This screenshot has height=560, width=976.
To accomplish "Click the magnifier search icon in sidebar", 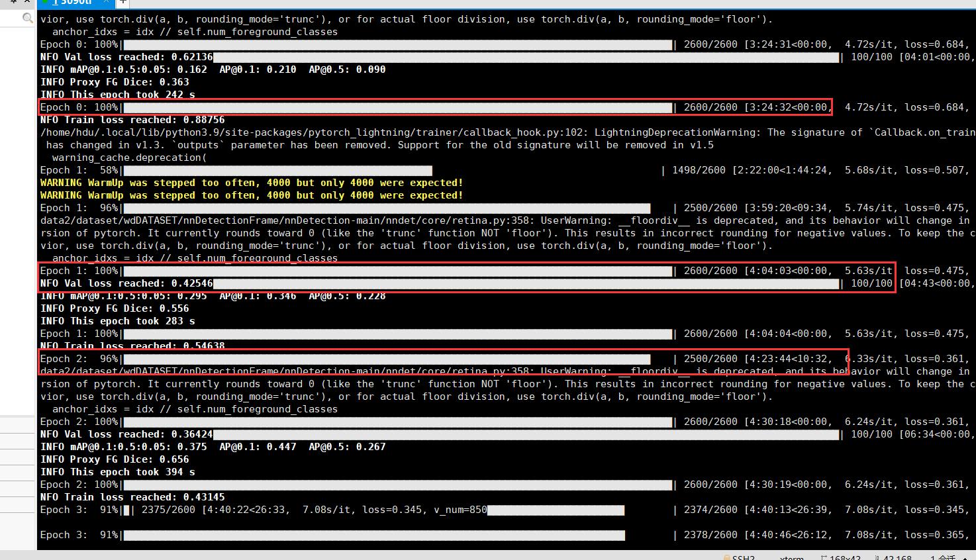I will (x=26, y=17).
